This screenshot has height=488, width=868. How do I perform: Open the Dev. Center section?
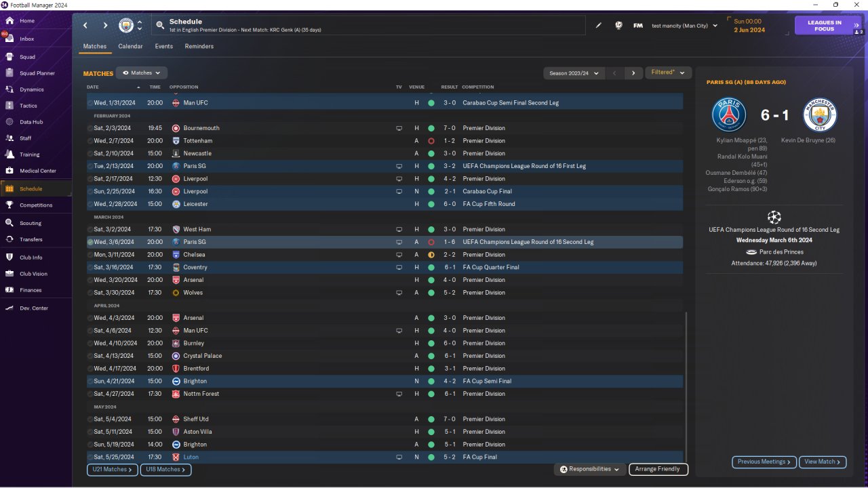(34, 308)
